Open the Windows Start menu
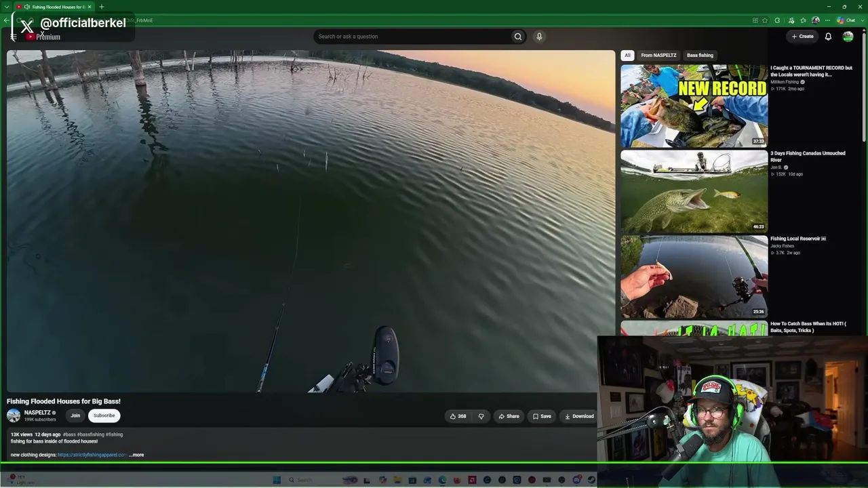The image size is (868, 488). pyautogui.click(x=277, y=480)
